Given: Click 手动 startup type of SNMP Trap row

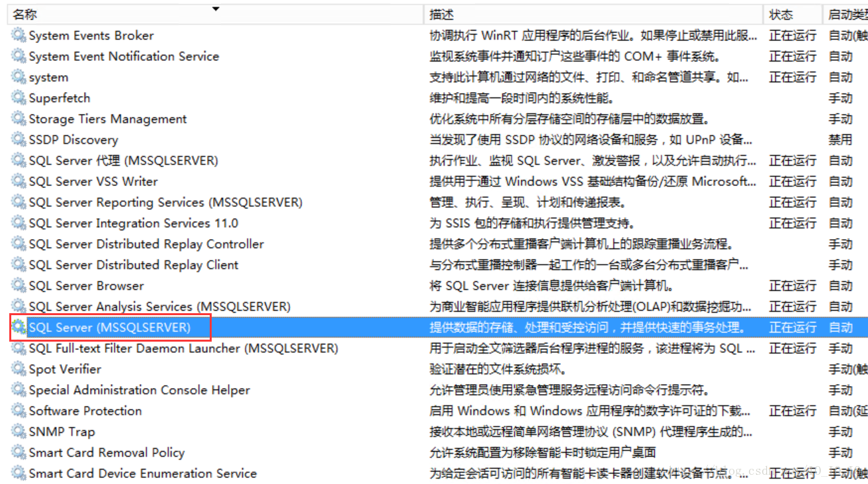Looking at the screenshot, I should pyautogui.click(x=840, y=432).
